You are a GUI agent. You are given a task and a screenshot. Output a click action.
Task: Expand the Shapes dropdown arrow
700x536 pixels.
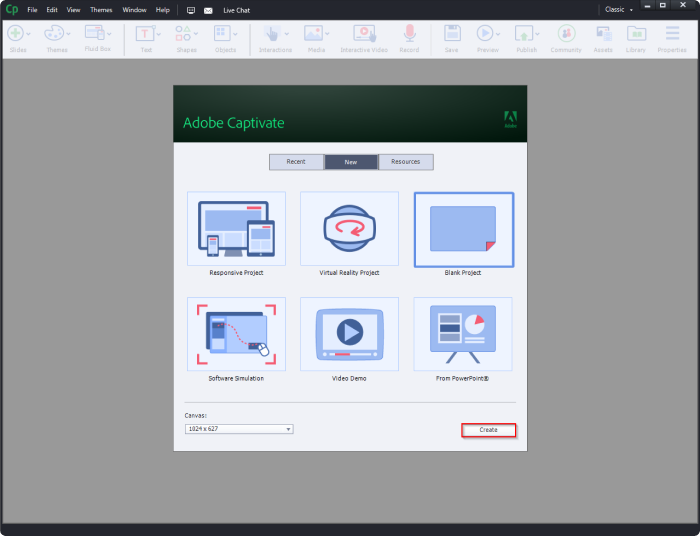click(196, 34)
